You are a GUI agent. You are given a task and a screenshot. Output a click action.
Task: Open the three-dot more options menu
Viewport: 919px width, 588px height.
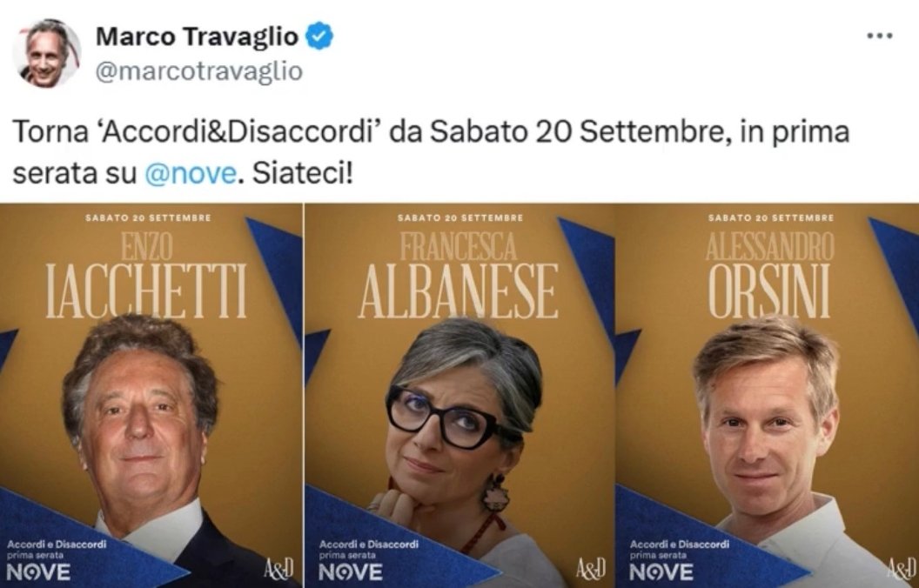tap(880, 37)
